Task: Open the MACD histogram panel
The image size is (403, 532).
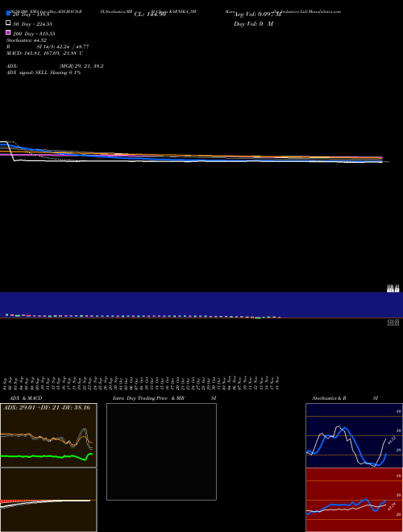Action: click(x=48, y=500)
